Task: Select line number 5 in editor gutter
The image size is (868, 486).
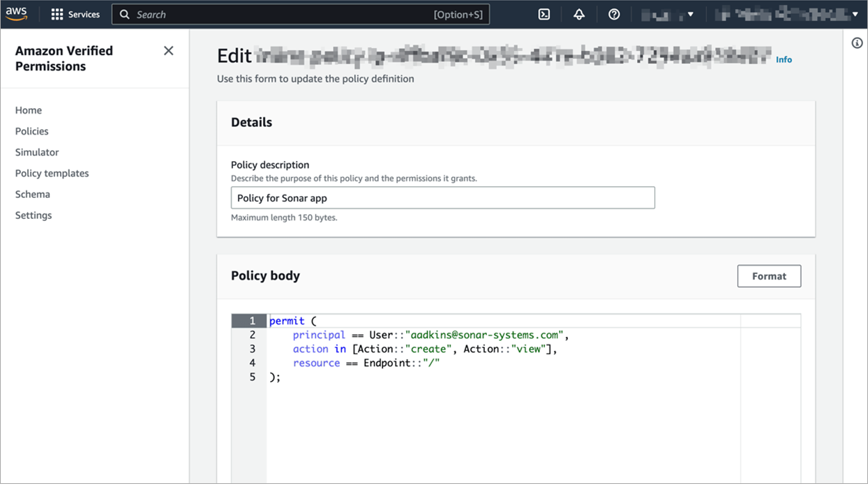Action: [252, 377]
